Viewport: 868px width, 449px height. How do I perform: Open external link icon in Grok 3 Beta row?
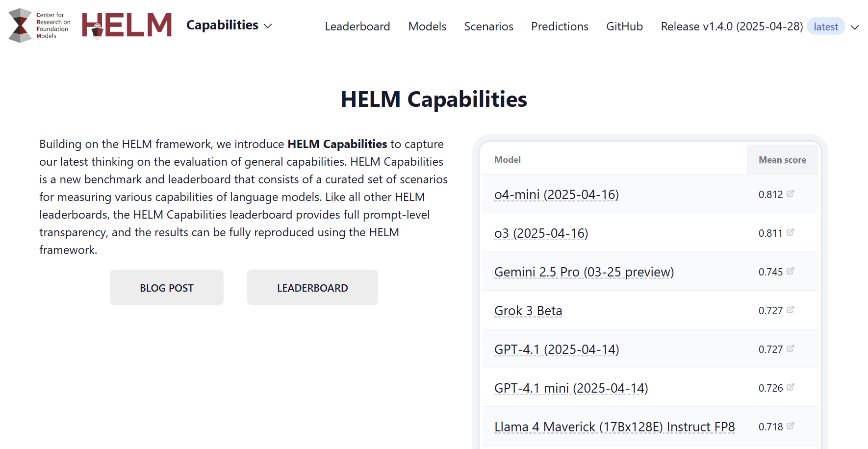click(x=791, y=310)
